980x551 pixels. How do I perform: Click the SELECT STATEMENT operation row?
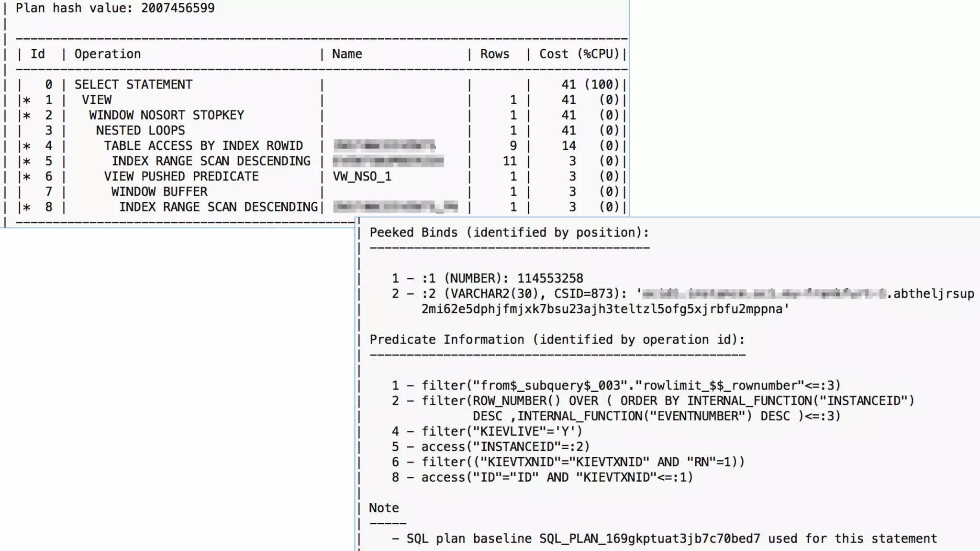pyautogui.click(x=133, y=85)
